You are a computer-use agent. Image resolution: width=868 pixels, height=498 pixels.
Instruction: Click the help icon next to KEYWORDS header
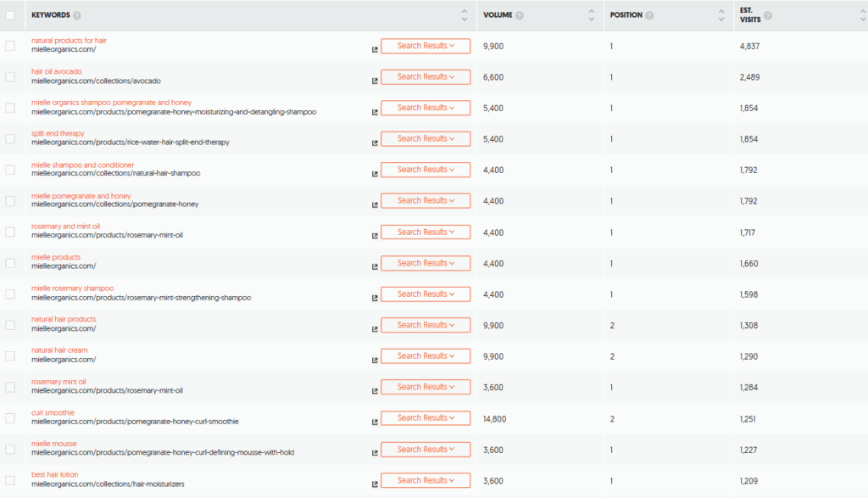tap(77, 15)
